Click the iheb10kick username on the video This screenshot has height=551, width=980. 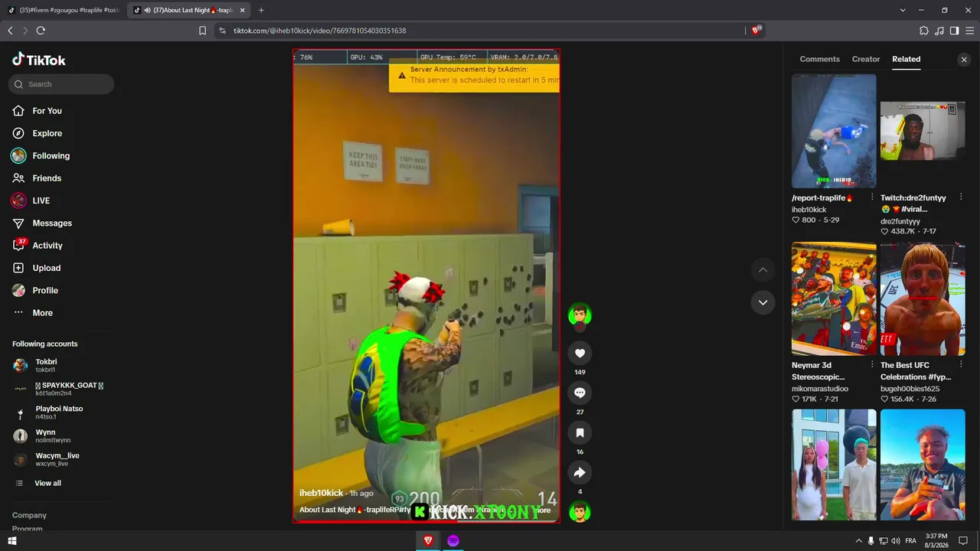point(321,494)
